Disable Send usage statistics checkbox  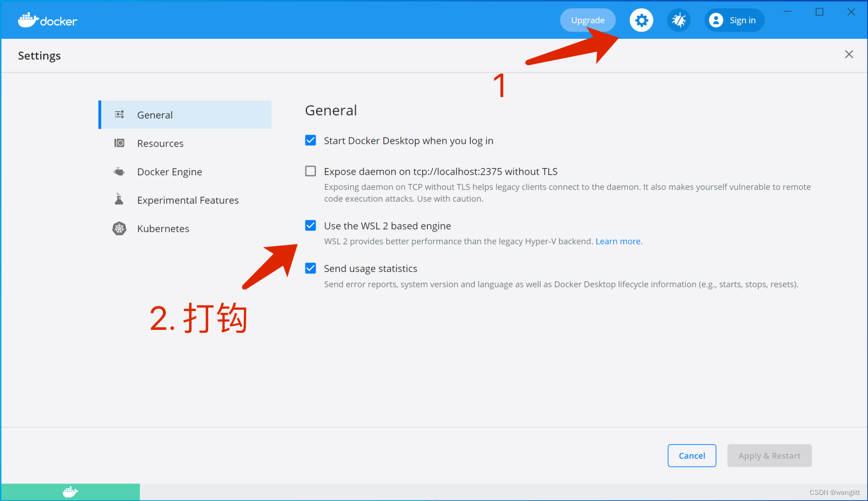coord(311,268)
